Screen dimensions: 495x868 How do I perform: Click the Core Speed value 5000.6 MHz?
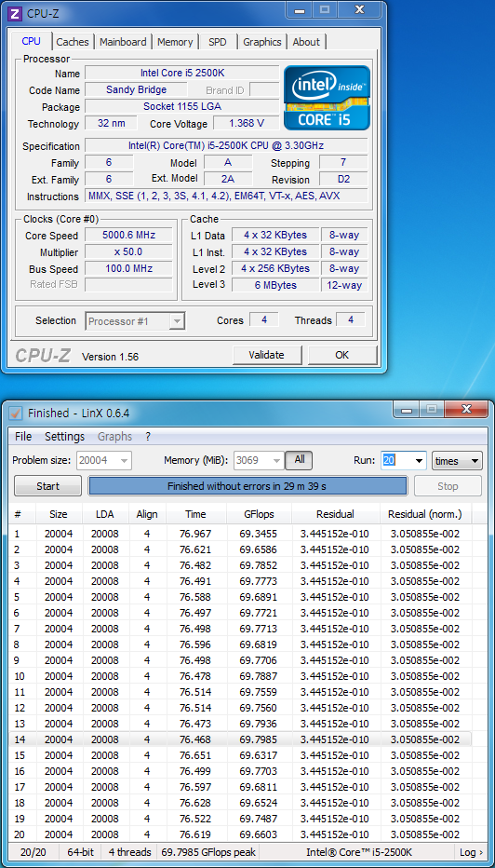point(128,236)
